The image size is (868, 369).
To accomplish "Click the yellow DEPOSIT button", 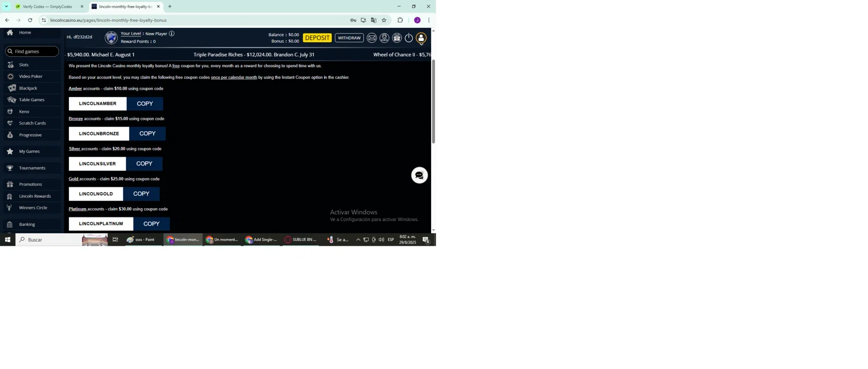I will pos(317,38).
